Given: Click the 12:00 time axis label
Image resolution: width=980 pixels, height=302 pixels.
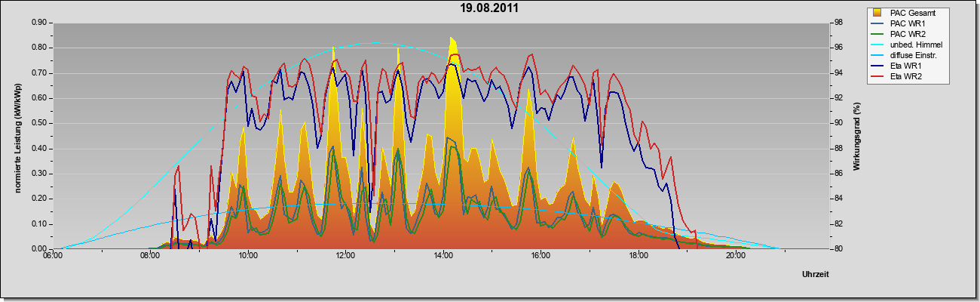Looking at the screenshot, I should 345,256.
